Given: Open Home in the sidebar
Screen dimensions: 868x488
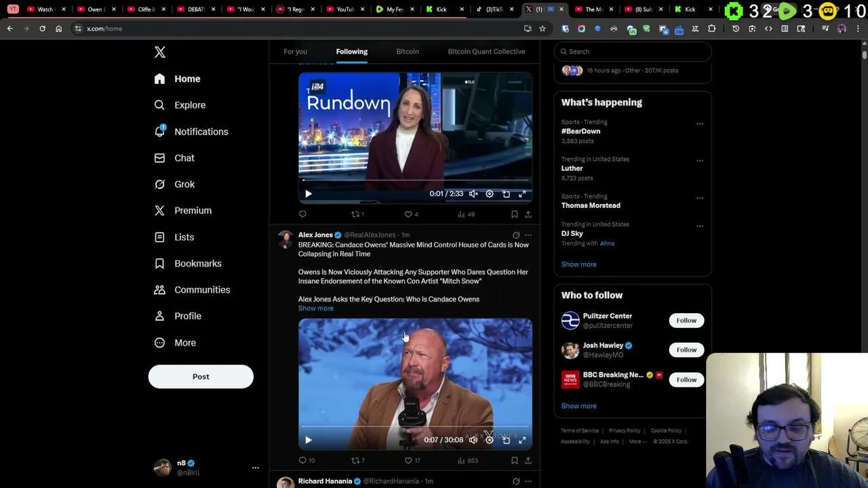Looking at the screenshot, I should (x=177, y=79).
